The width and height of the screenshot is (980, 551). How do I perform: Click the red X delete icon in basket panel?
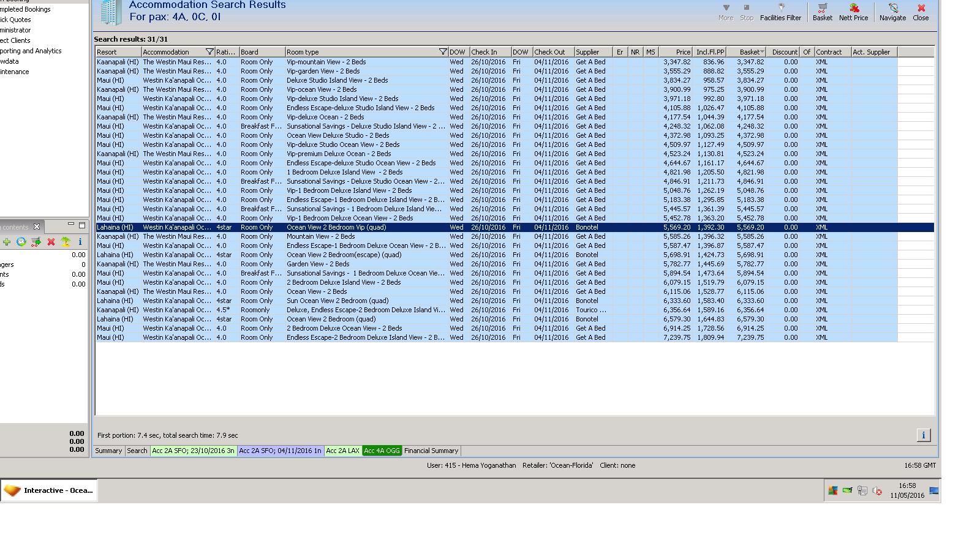coord(51,242)
